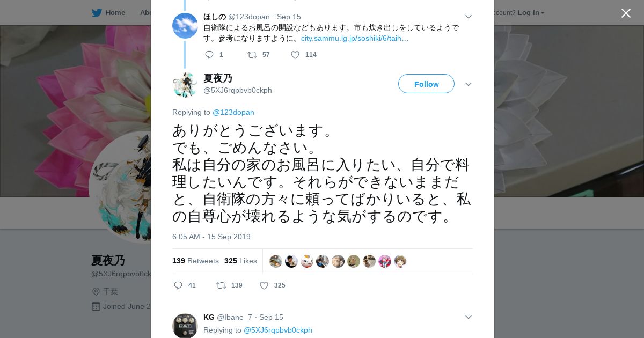644x338 pixels.
Task: Click retweet icon showing 139 under main tweet
Action: tap(221, 285)
